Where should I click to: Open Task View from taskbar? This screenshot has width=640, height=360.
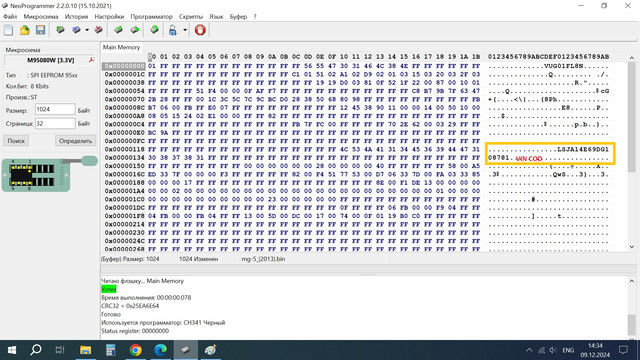pos(60,350)
